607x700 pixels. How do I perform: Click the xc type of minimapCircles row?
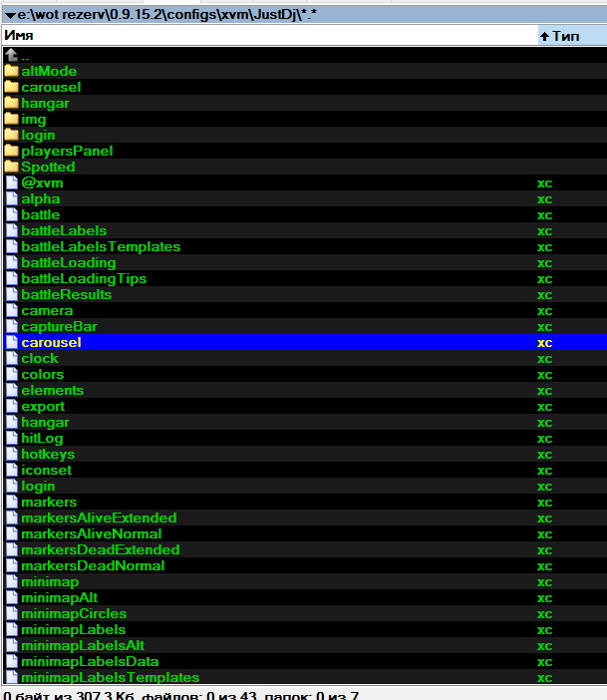coord(544,614)
